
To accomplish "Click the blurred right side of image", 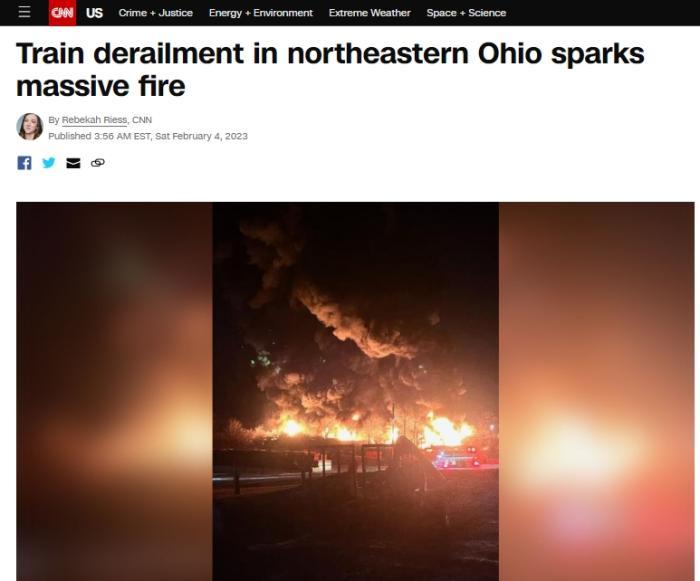I will coord(596,392).
